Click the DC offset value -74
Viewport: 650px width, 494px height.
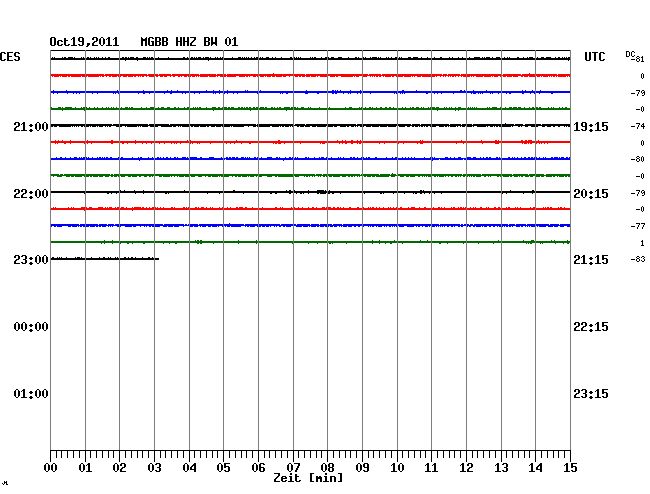[x=638, y=126]
